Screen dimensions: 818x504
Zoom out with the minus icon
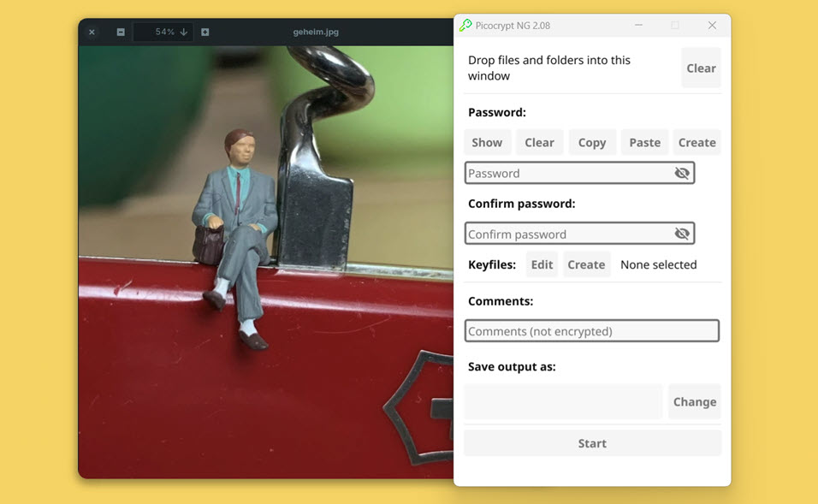pos(121,33)
